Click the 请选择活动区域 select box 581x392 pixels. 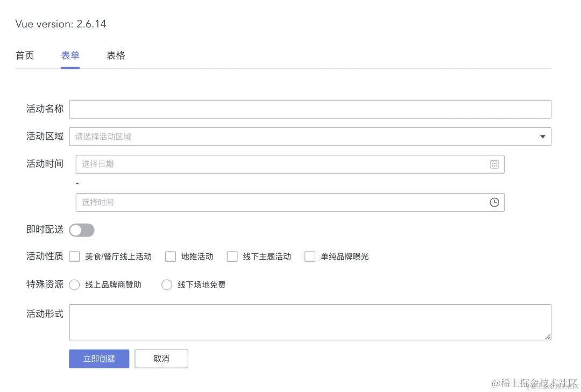click(310, 137)
